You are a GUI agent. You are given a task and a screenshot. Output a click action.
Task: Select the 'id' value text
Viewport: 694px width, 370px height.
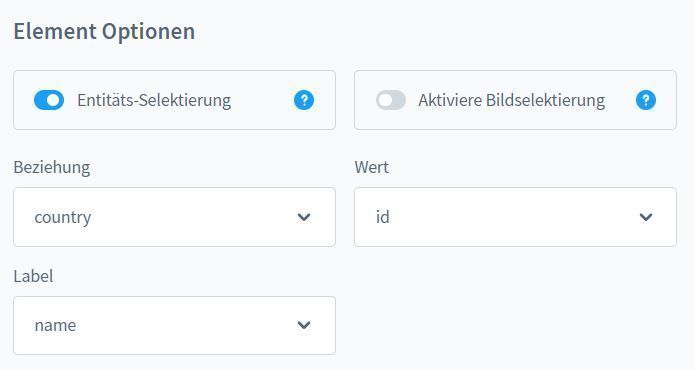click(382, 217)
